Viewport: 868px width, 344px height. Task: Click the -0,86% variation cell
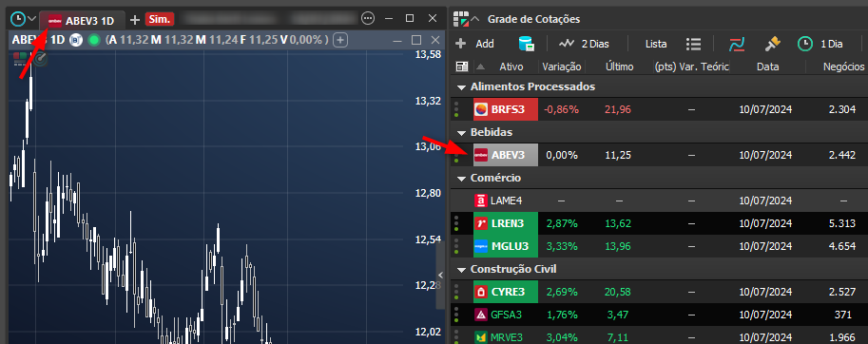pos(561,109)
